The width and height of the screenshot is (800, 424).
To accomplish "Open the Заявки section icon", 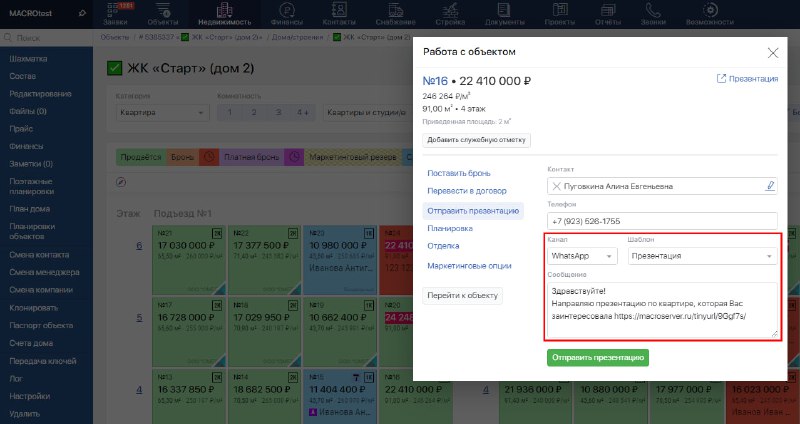I will [x=115, y=9].
